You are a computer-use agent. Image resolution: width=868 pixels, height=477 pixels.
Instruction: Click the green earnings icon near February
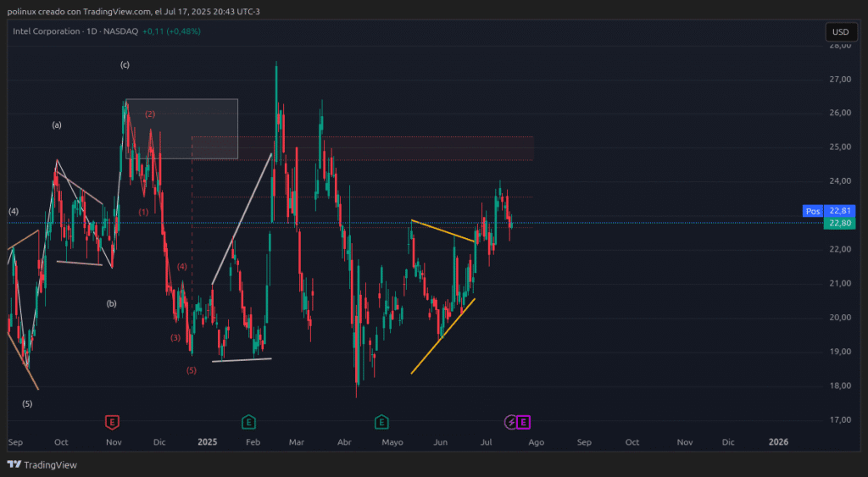click(x=248, y=421)
